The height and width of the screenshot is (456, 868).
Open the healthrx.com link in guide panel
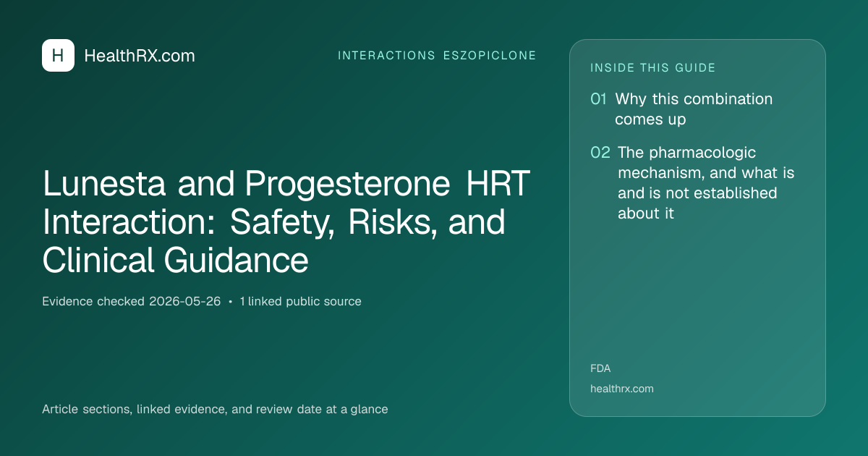[622, 389]
